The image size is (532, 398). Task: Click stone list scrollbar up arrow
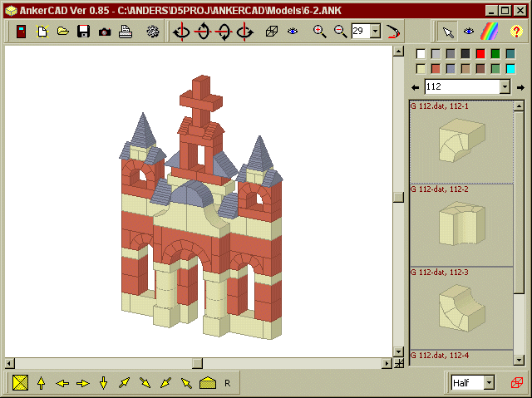click(519, 106)
